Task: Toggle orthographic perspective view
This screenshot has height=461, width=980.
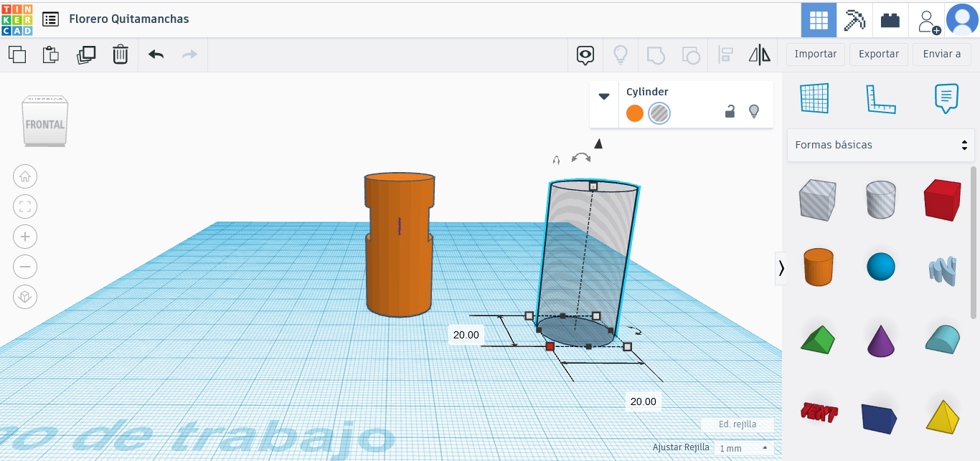Action: (25, 297)
